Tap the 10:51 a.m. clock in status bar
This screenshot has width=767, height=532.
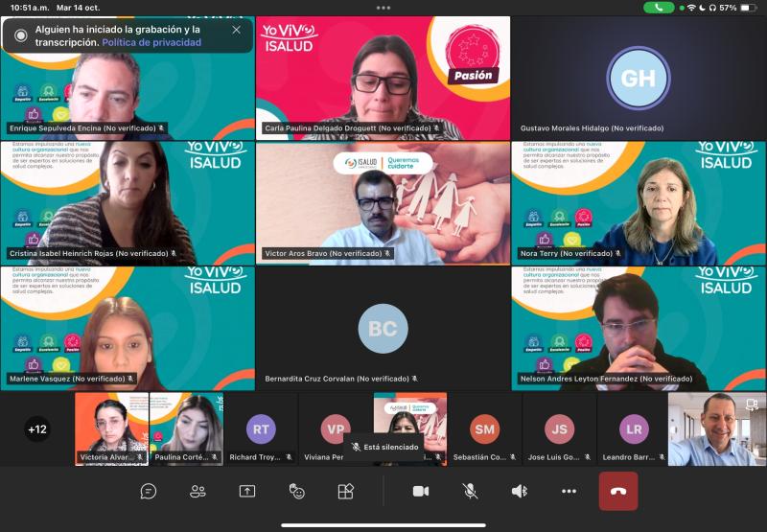[x=31, y=8]
